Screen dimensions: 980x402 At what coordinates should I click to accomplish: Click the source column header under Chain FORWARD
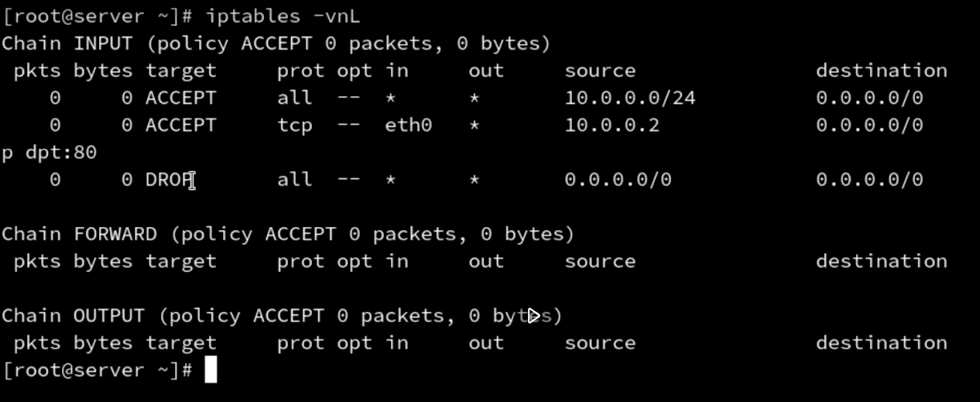[x=600, y=261]
